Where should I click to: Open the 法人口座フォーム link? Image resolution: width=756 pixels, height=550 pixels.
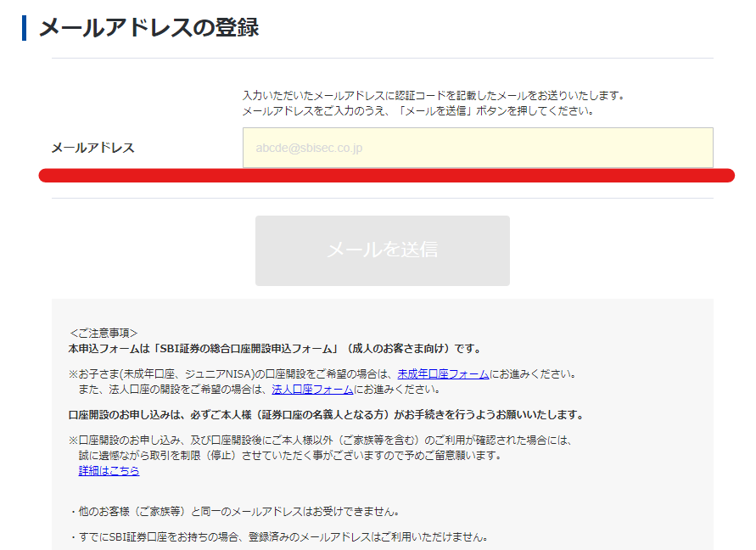point(312,390)
